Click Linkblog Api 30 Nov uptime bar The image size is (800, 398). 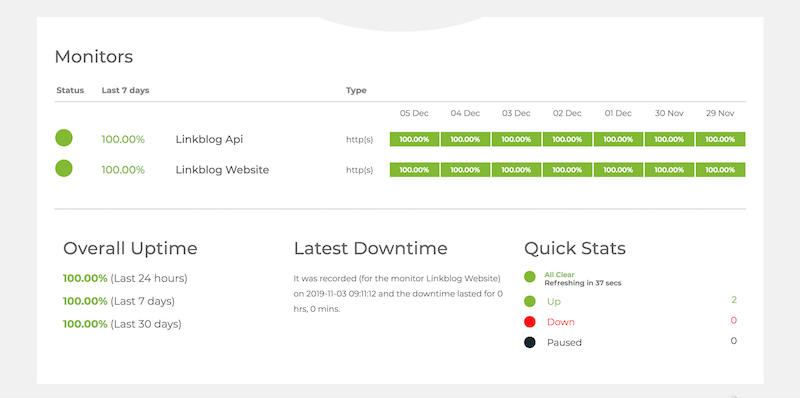click(669, 139)
